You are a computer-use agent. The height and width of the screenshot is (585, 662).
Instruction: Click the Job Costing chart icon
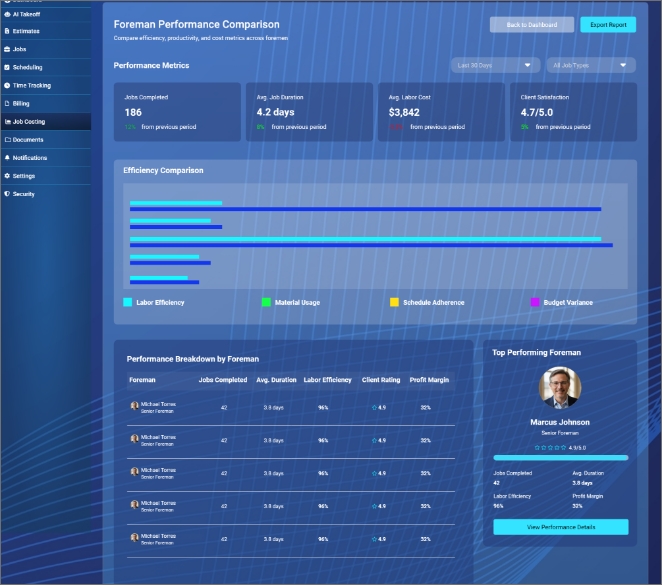tap(8, 122)
